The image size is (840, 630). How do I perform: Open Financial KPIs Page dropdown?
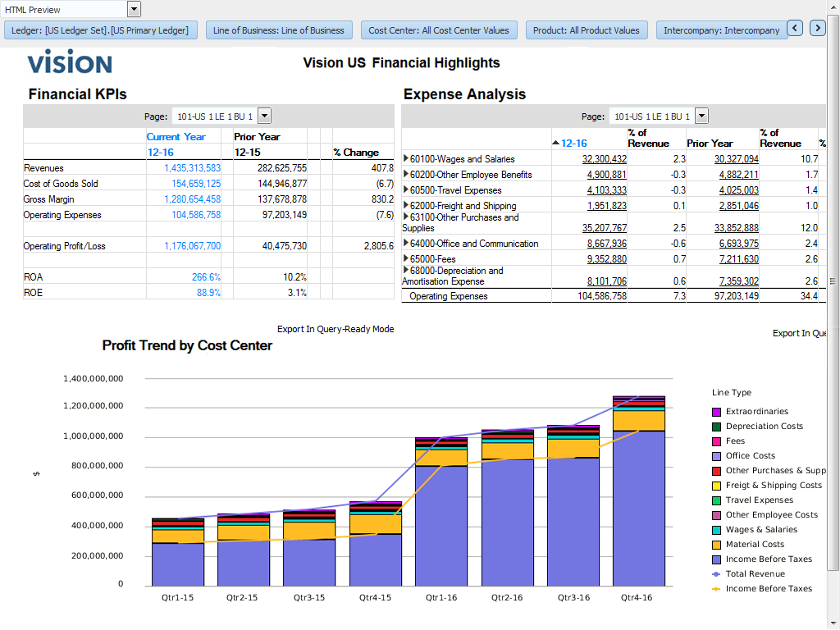point(264,116)
